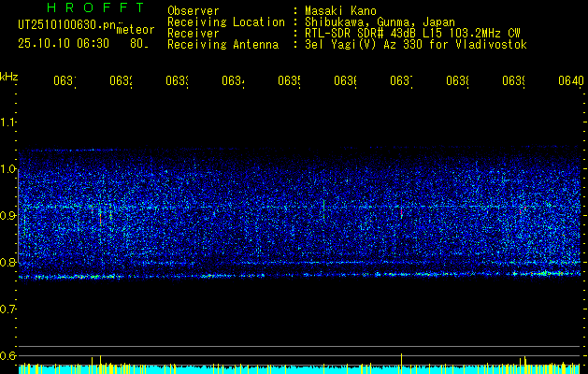Click the red meteor echo near 0637

[401, 212]
